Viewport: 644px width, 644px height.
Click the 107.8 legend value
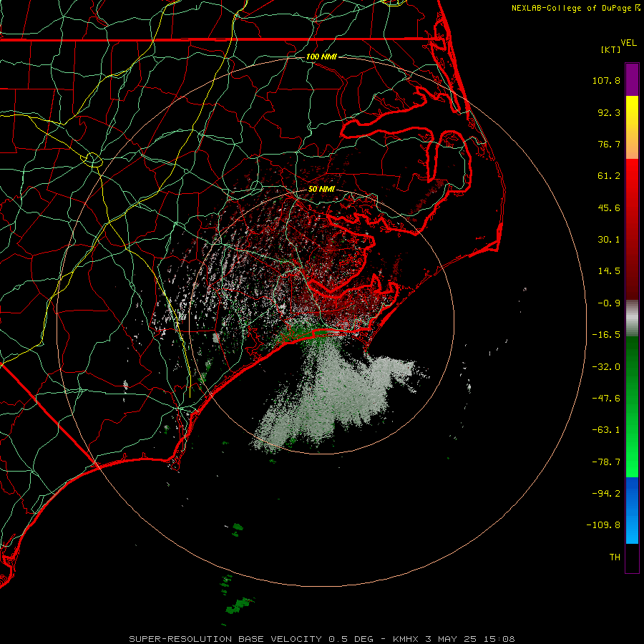[x=606, y=80]
